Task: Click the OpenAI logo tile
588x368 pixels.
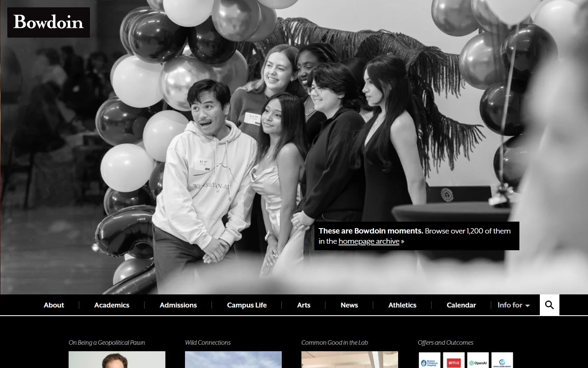Action: [478, 360]
